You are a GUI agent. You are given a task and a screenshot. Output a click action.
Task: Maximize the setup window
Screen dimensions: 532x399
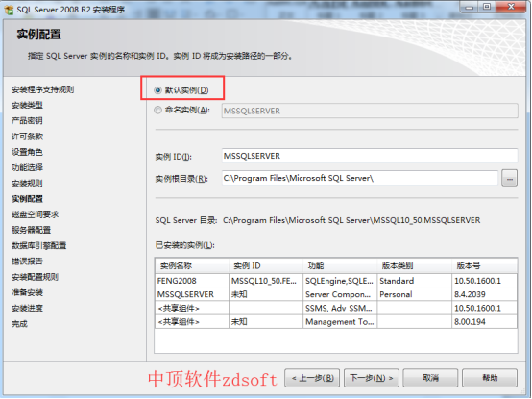point(487,7)
